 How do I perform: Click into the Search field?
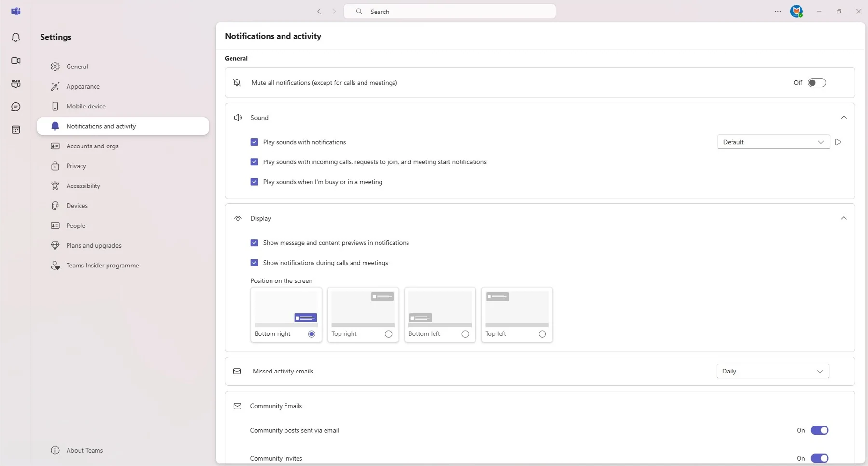[449, 12]
